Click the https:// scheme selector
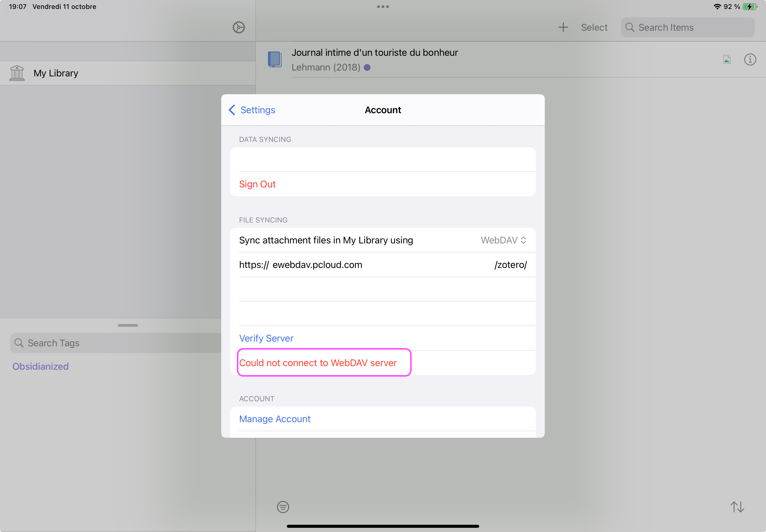The image size is (766, 532). [254, 265]
